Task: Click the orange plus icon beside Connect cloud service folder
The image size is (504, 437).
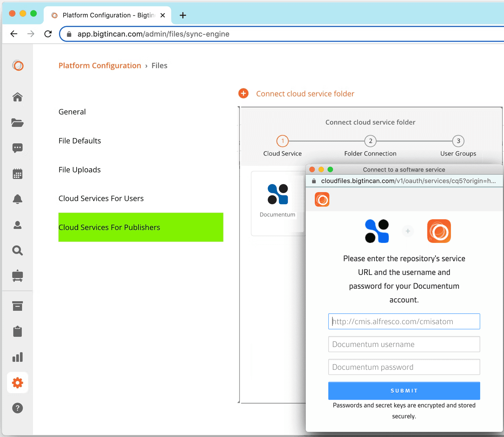Action: 243,93
